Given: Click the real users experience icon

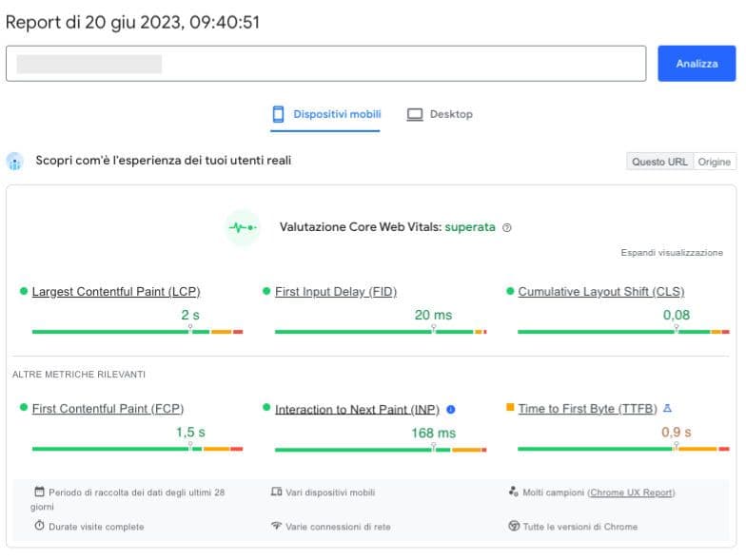Looking at the screenshot, I should pyautogui.click(x=14, y=162).
